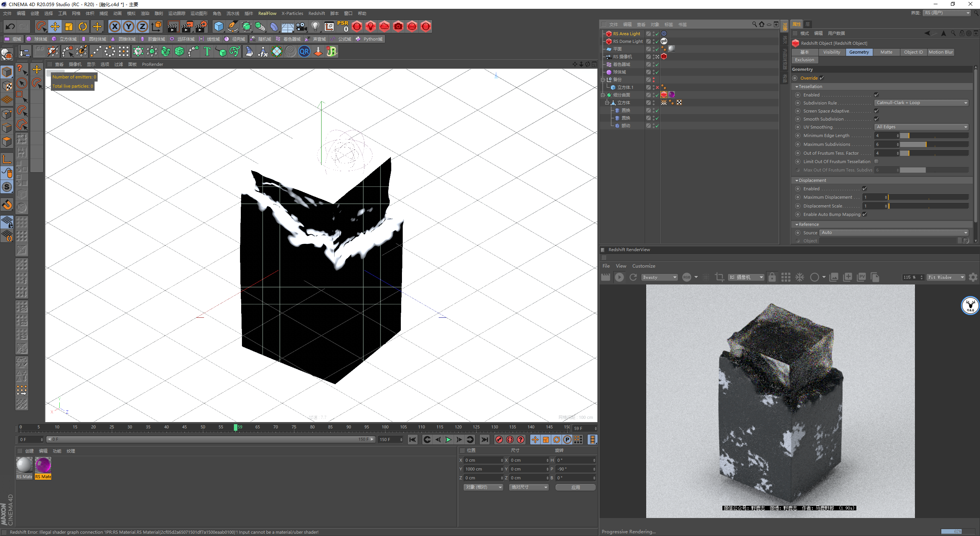Open the UV Smoothing All Edges dropdown

[921, 127]
